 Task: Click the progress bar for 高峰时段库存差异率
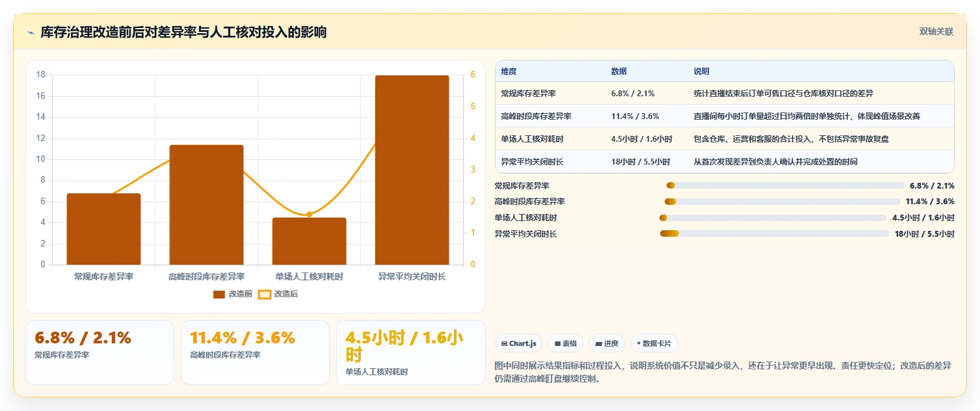tap(782, 202)
